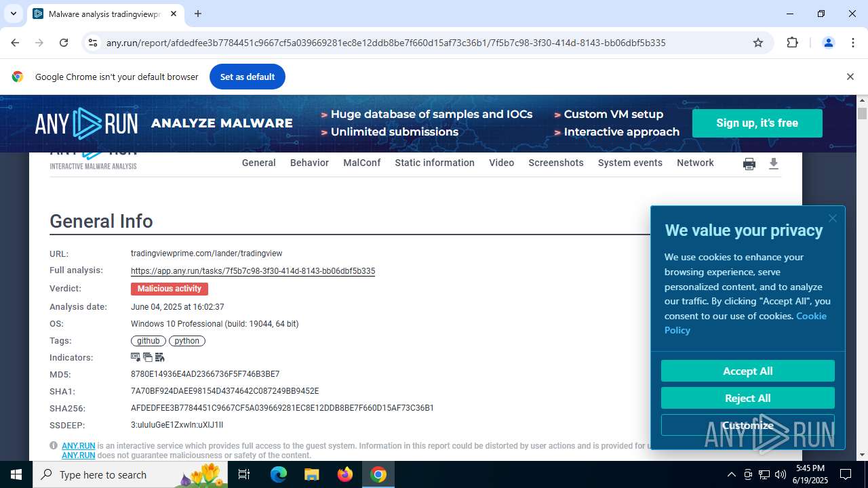The height and width of the screenshot is (488, 868).
Task: Open Chrome three-dot menu
Action: (x=853, y=43)
